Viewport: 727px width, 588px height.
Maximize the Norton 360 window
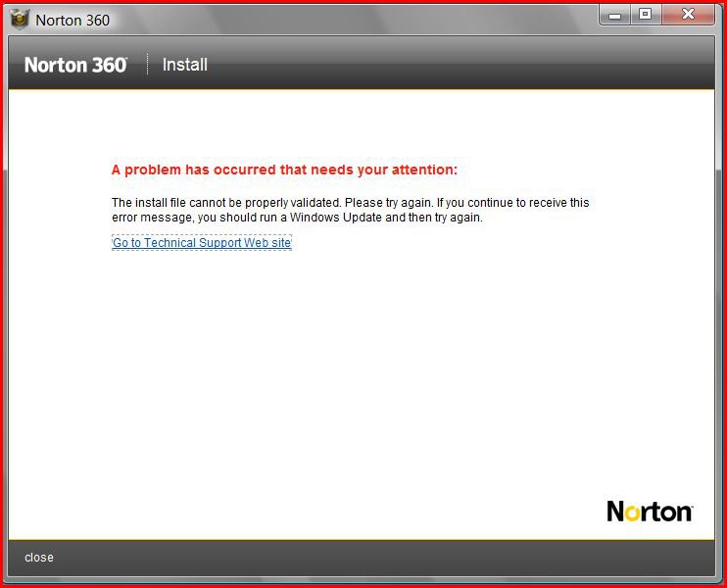pyautogui.click(x=645, y=15)
